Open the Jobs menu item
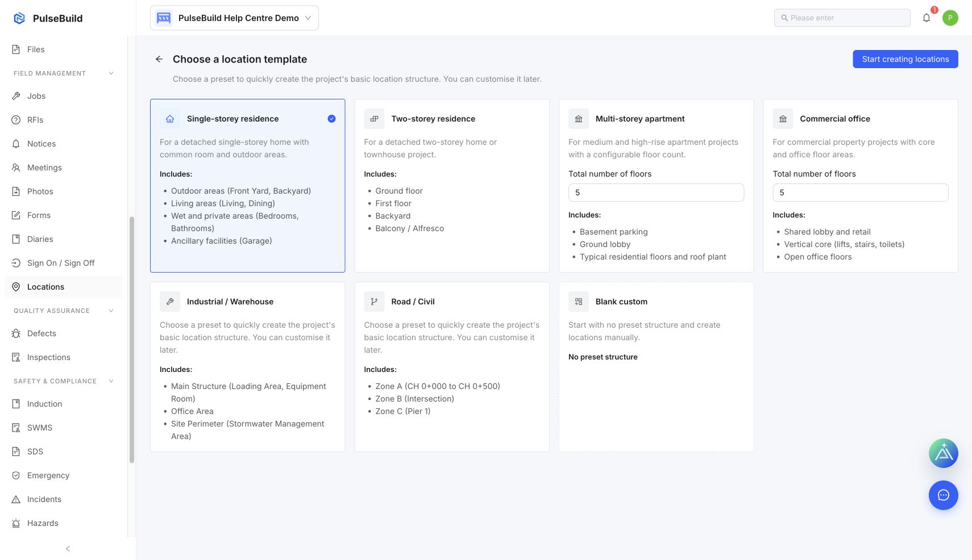Viewport: 972px width, 560px height. click(64, 96)
